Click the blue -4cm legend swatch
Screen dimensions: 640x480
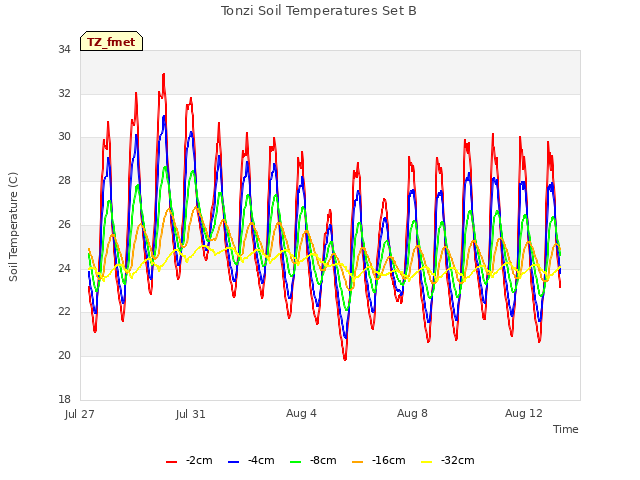233,462
